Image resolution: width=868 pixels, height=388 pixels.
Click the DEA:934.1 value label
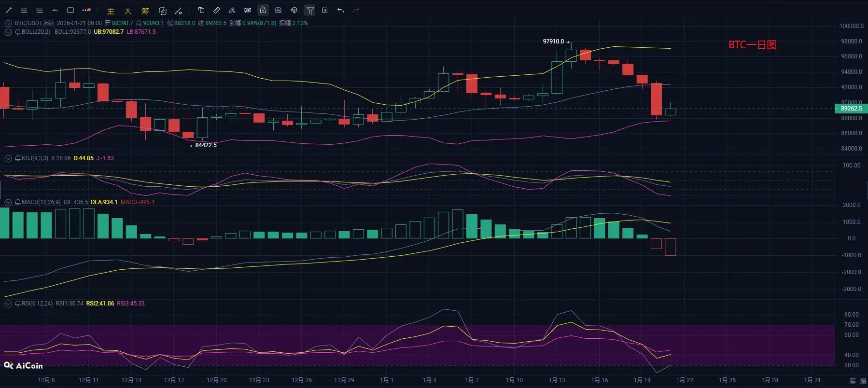coord(104,202)
